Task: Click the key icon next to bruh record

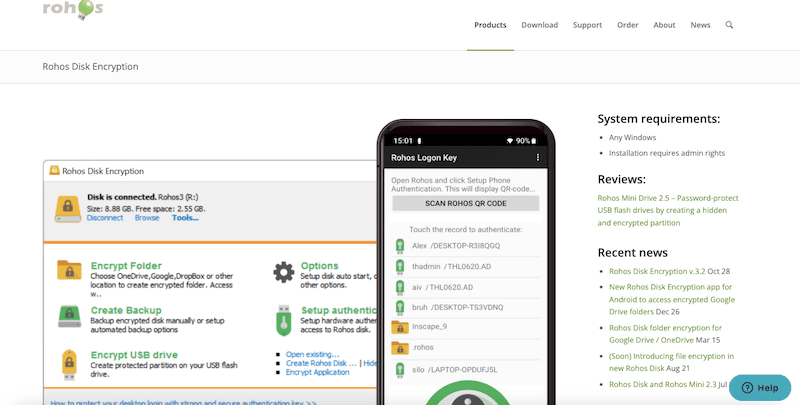Action: coord(400,308)
